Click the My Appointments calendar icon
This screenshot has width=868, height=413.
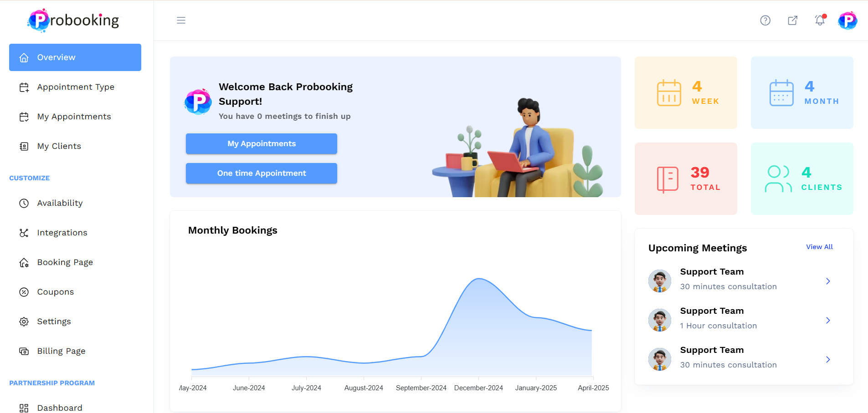point(24,117)
